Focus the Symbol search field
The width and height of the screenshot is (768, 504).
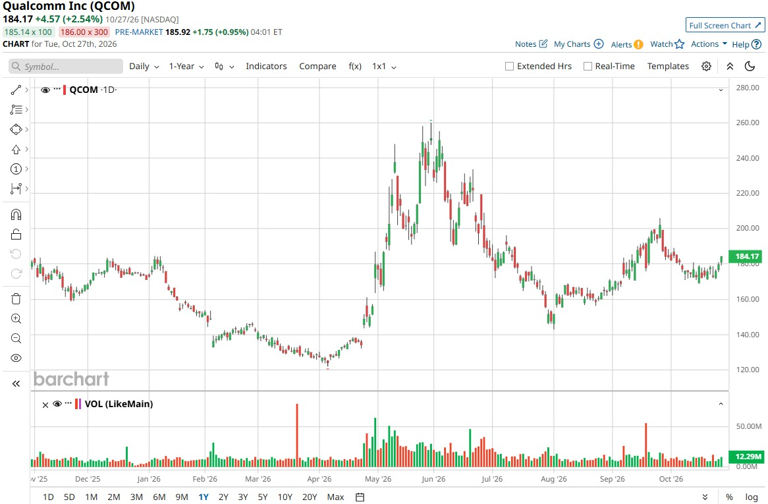coord(66,66)
